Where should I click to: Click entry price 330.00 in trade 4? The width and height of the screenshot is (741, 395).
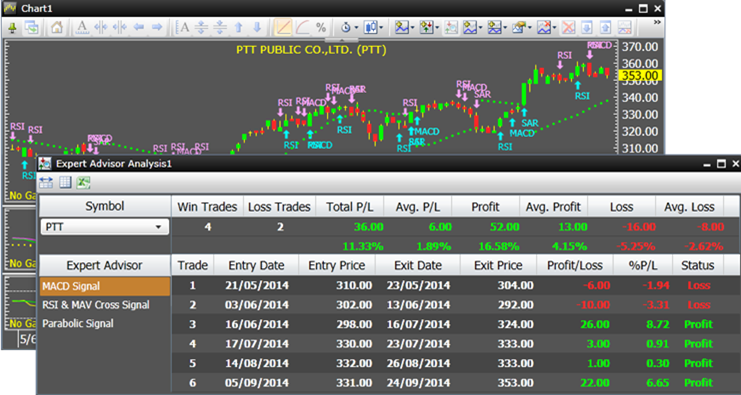[353, 344]
